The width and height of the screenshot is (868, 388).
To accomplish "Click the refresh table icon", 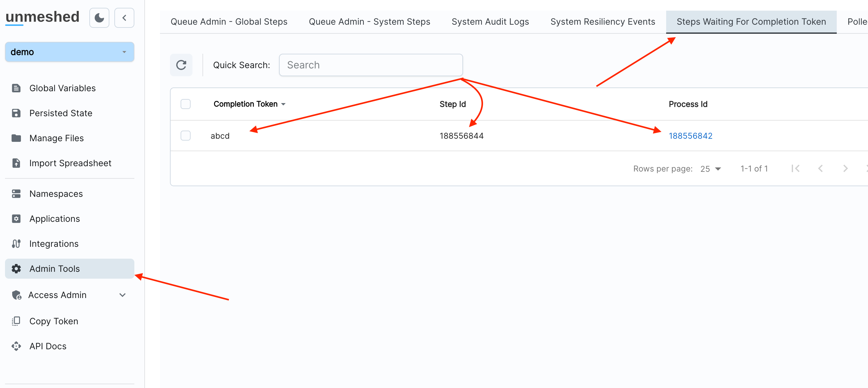I will click(181, 65).
